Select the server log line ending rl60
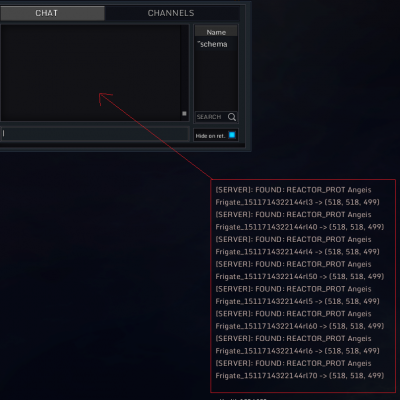Screen dimensions: 400x400 300,320
